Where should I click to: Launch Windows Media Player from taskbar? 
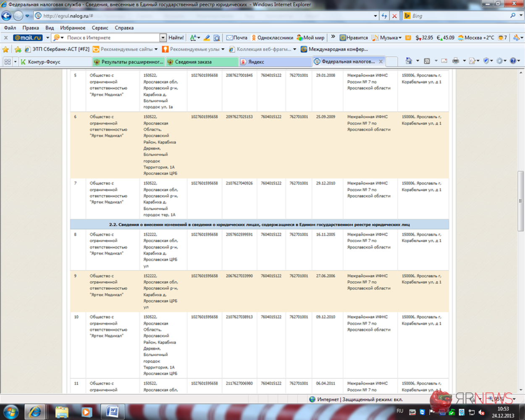coord(87,412)
